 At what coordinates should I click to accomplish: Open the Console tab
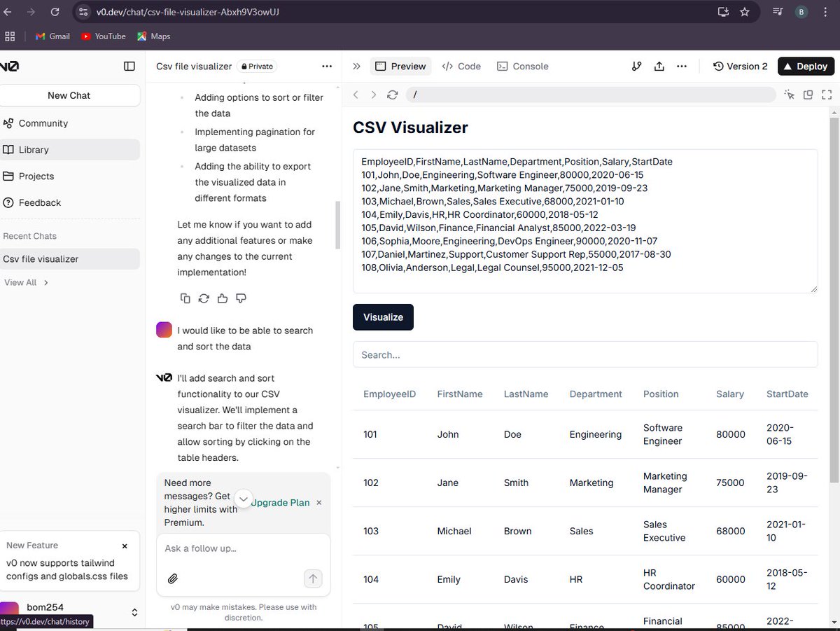click(523, 66)
